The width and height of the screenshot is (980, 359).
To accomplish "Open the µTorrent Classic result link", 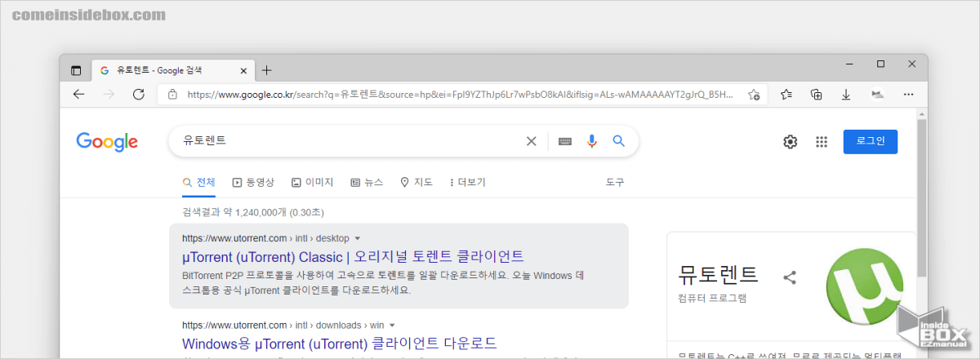I will pos(353,256).
